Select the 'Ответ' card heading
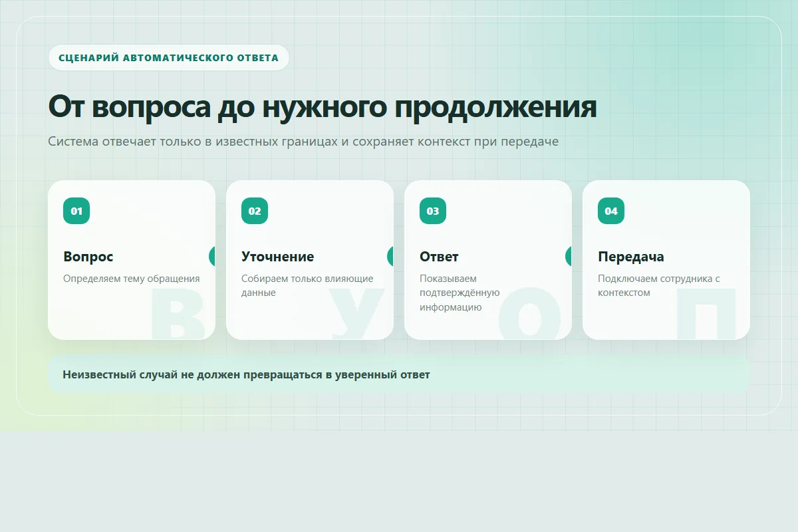 [439, 257]
